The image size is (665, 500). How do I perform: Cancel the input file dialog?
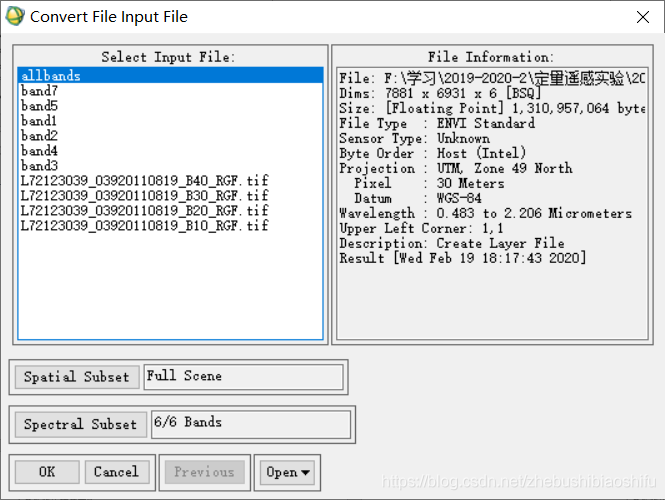click(x=117, y=472)
